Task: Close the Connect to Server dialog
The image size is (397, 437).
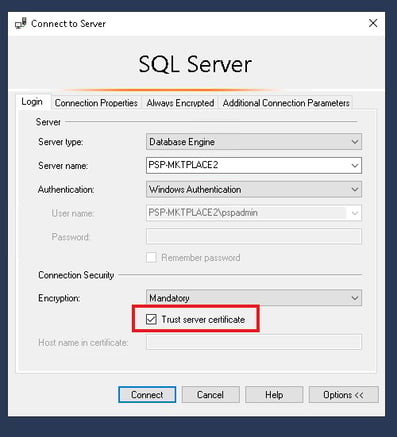Action: coord(373,23)
